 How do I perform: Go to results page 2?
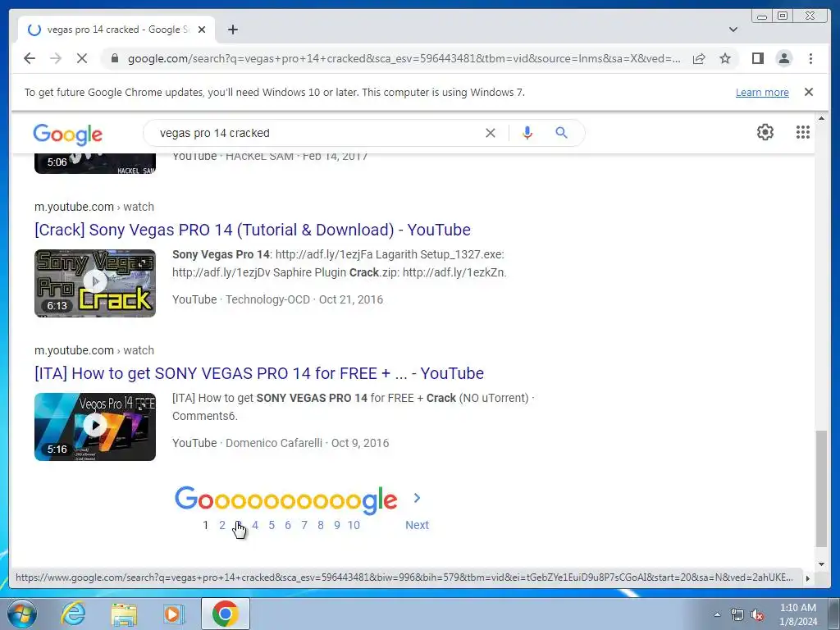tap(221, 525)
